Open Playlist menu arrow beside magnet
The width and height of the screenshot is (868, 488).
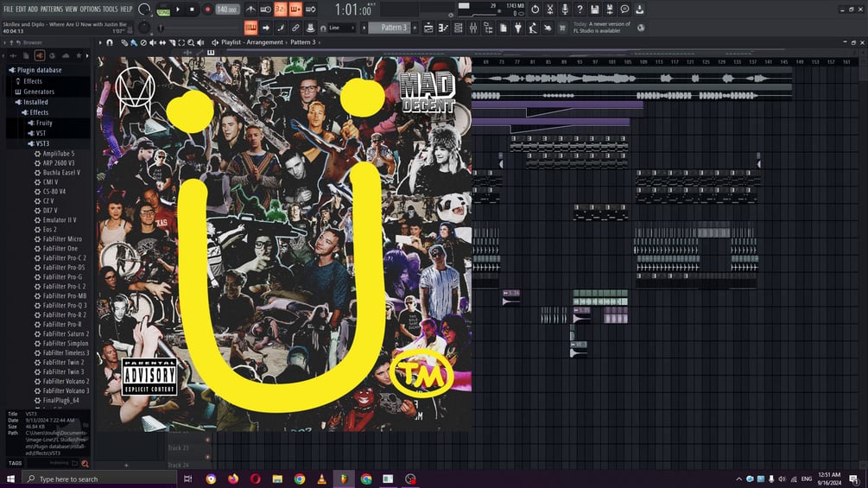click(x=100, y=42)
